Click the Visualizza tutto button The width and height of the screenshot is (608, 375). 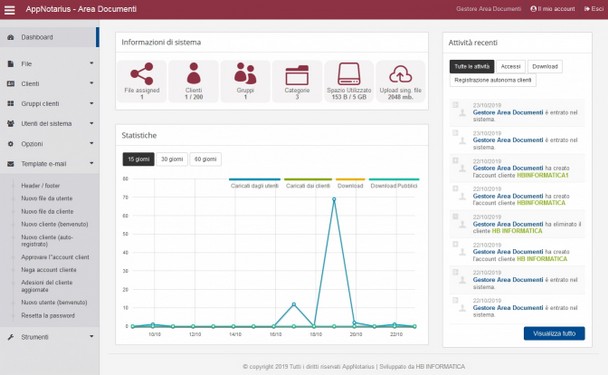554,334
